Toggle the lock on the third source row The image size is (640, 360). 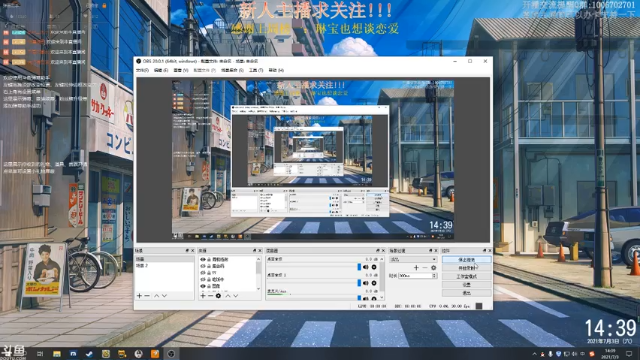(x=209, y=273)
